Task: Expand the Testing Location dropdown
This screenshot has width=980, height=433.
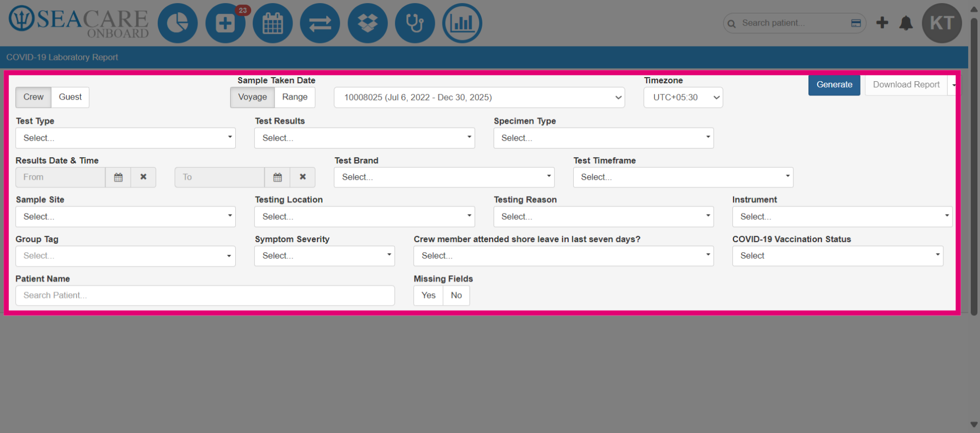Action: (x=364, y=216)
